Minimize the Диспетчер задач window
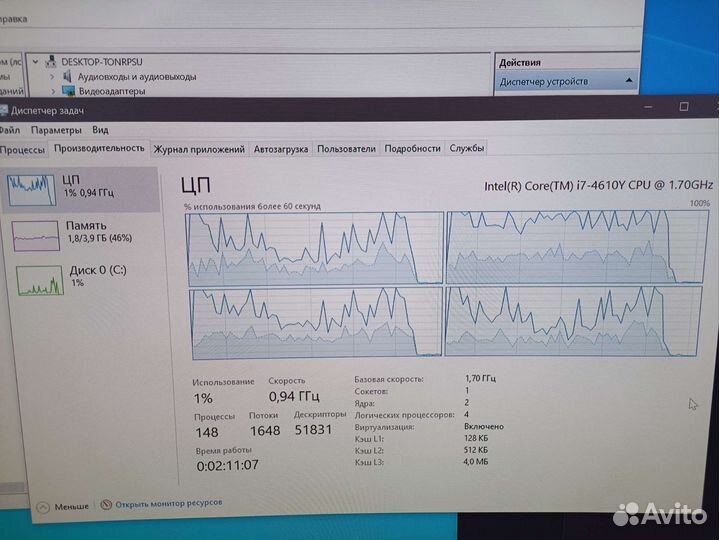The height and width of the screenshot is (540, 719). coord(648,107)
